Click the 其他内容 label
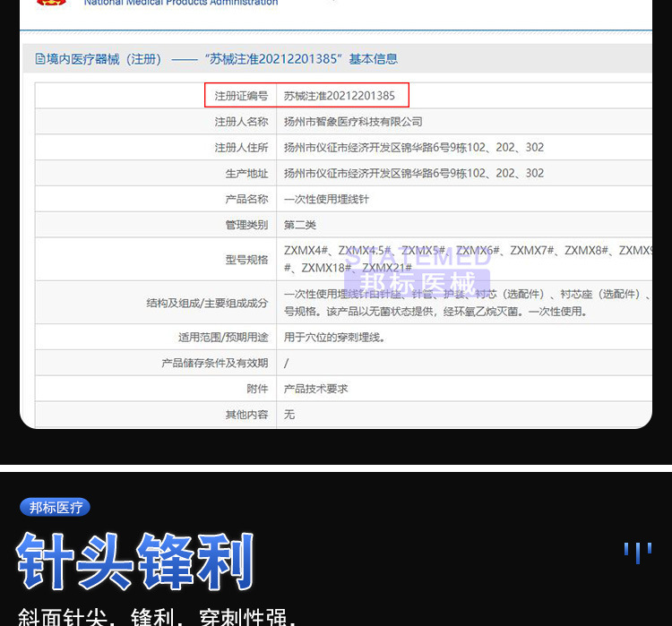 click(247, 415)
